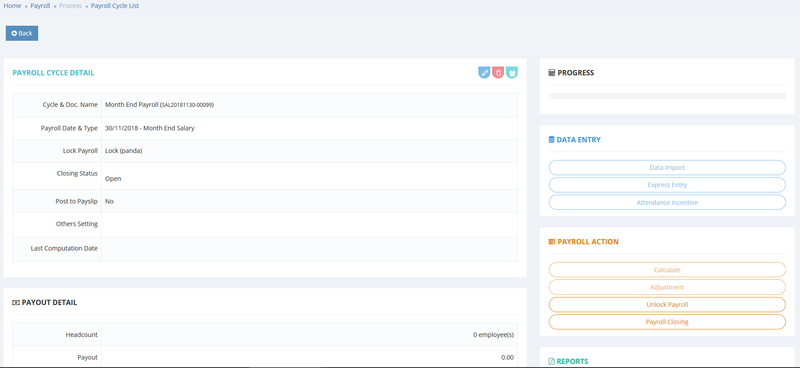Click the greyed Process breadcrumb

click(x=70, y=6)
